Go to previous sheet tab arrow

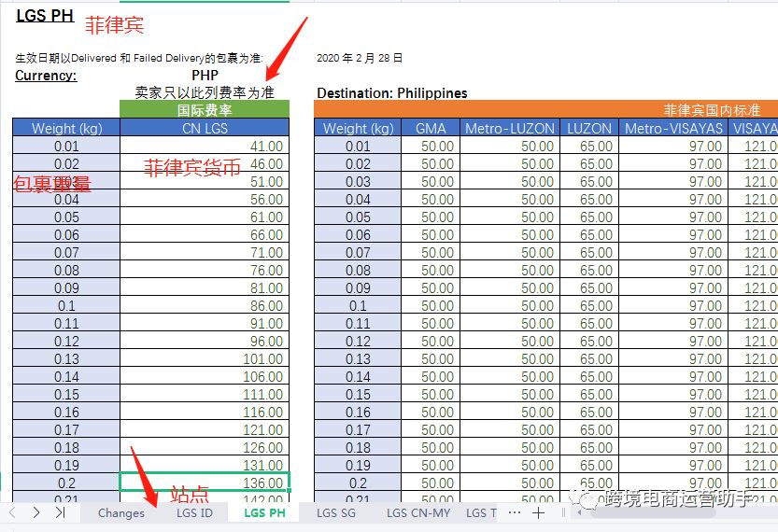tap(13, 512)
